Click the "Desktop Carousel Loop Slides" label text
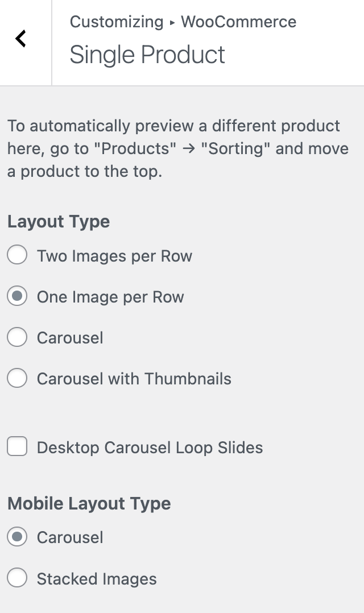364x613 pixels. [150, 448]
